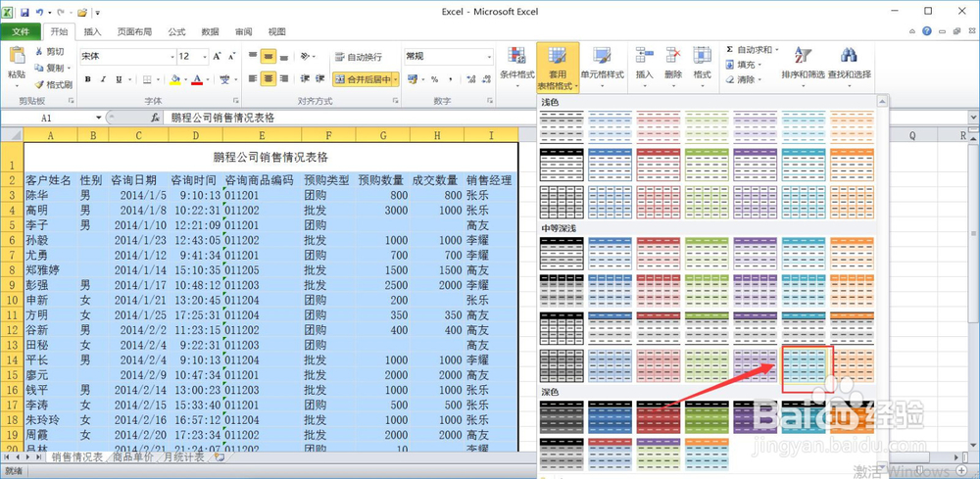Switch to the Formulas (公式) tab
Image resolution: width=980 pixels, height=479 pixels.
click(x=176, y=32)
